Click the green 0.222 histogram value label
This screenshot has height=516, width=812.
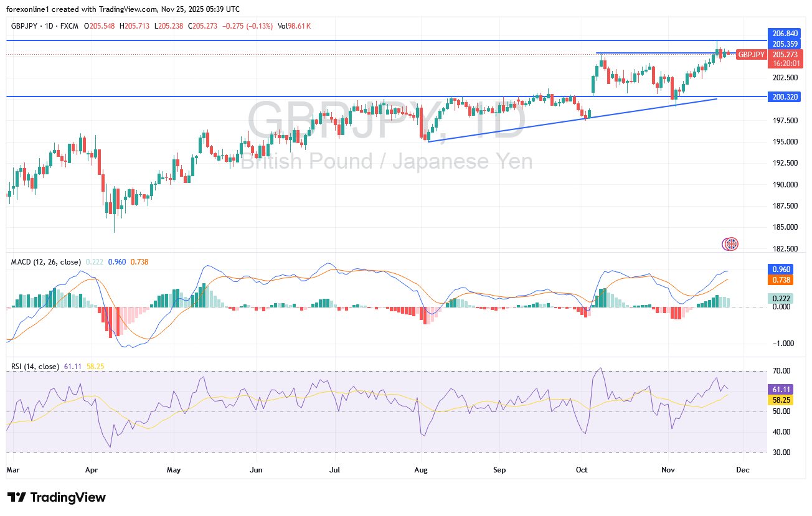[x=780, y=299]
